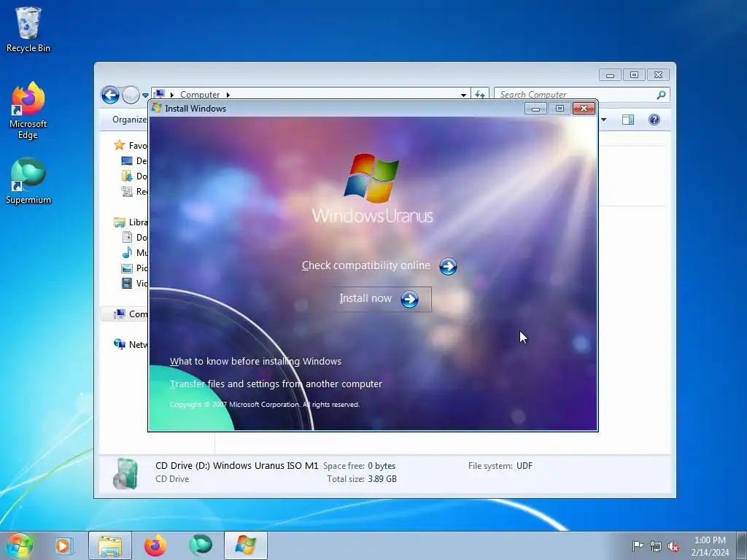
Task: Select Music library in the navigation pane
Action: pos(134,253)
